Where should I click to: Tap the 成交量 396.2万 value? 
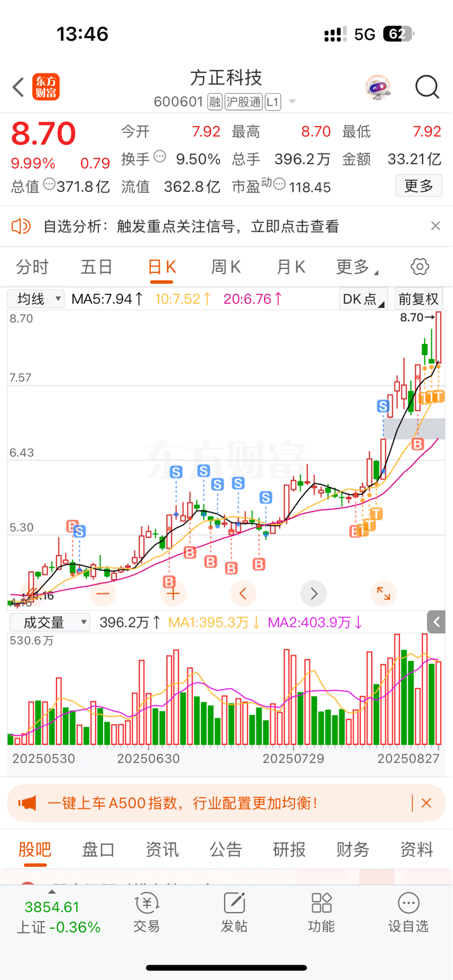129,622
